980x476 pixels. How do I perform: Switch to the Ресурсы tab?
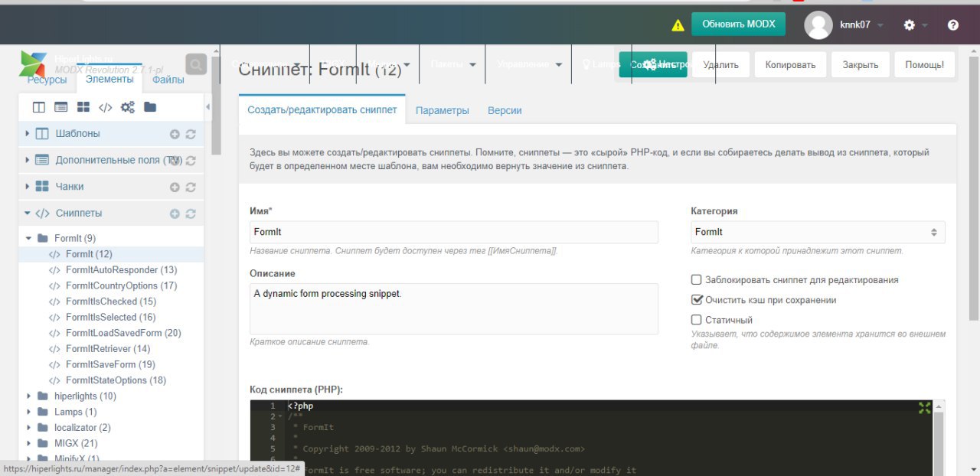coord(46,80)
